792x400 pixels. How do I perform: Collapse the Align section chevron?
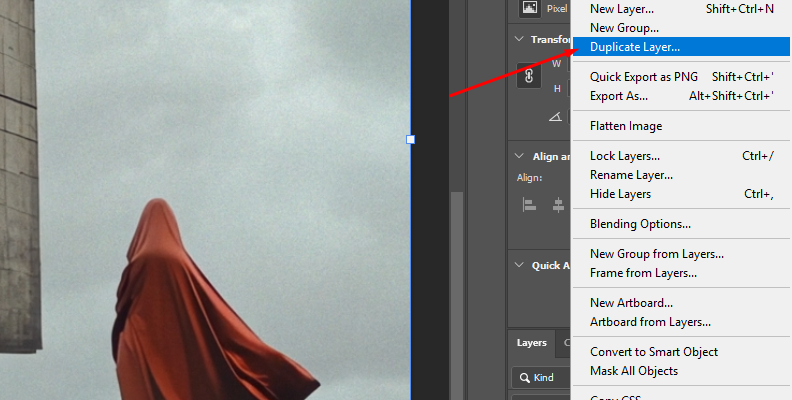(x=518, y=156)
